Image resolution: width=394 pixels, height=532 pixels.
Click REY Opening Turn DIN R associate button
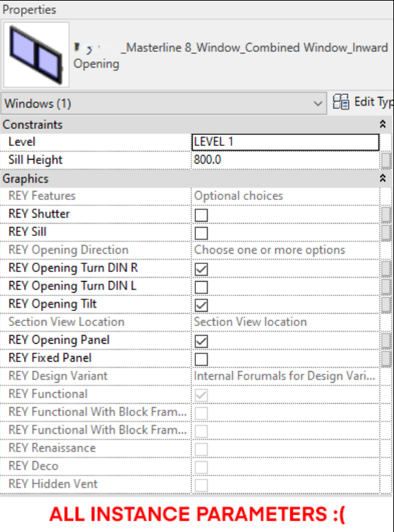tap(386, 269)
